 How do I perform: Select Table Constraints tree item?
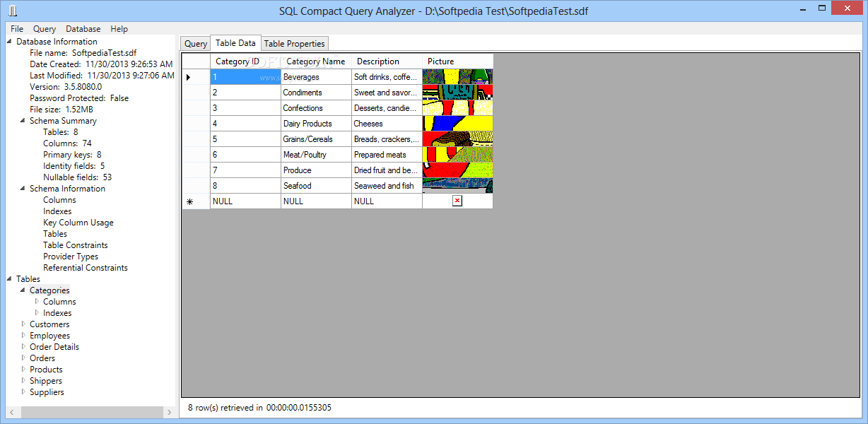[76, 245]
